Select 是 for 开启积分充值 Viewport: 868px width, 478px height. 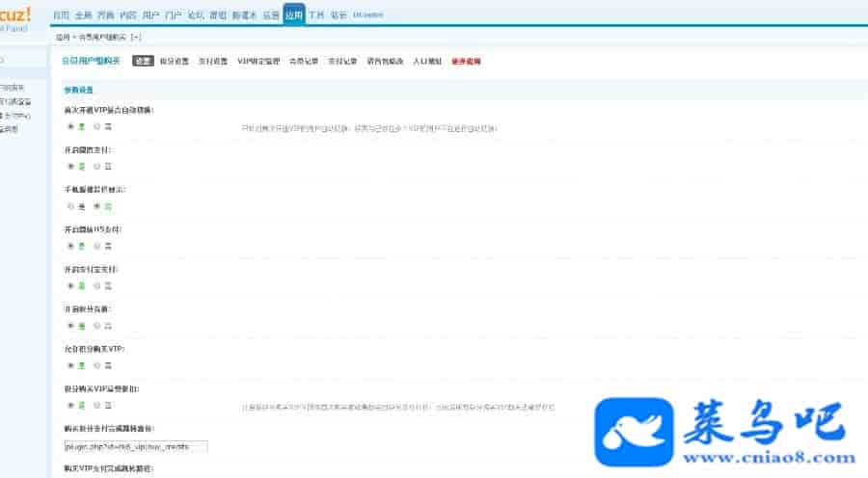tap(70, 326)
